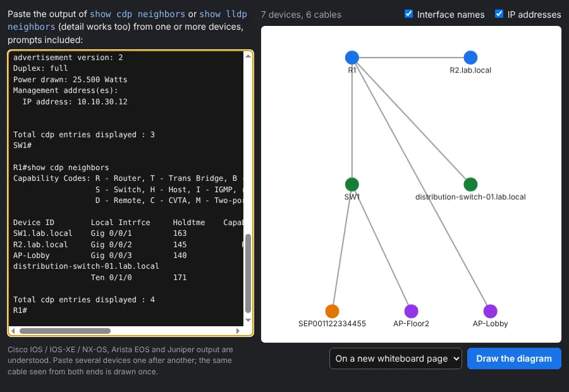This screenshot has height=392, width=569.
Task: Click the 'Management address(es):' line
Action: 65,90
